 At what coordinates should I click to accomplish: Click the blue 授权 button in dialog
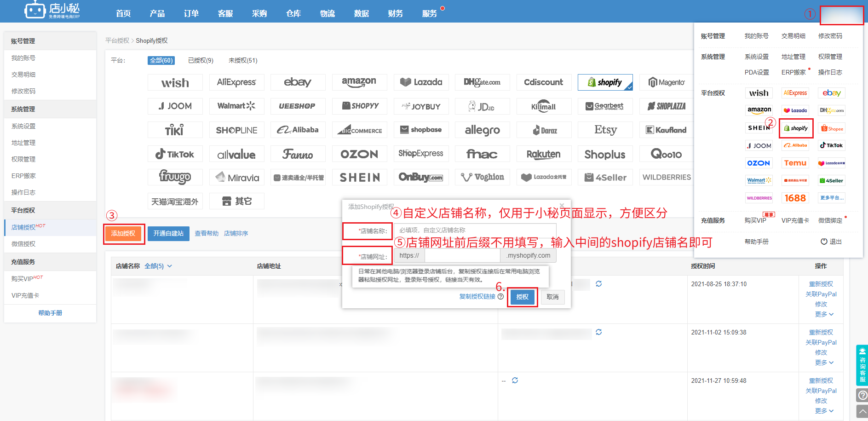tap(522, 297)
